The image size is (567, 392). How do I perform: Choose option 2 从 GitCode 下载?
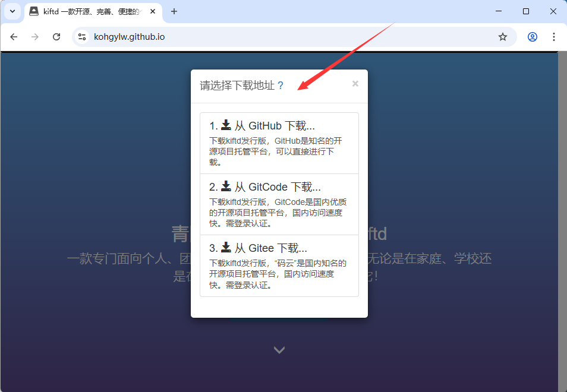pyautogui.click(x=279, y=204)
